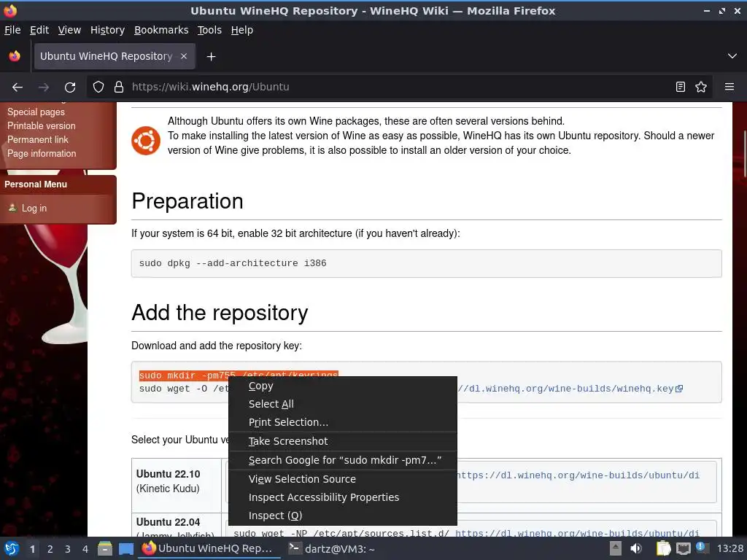Open the View menu
The width and height of the screenshot is (747, 560).
point(69,30)
